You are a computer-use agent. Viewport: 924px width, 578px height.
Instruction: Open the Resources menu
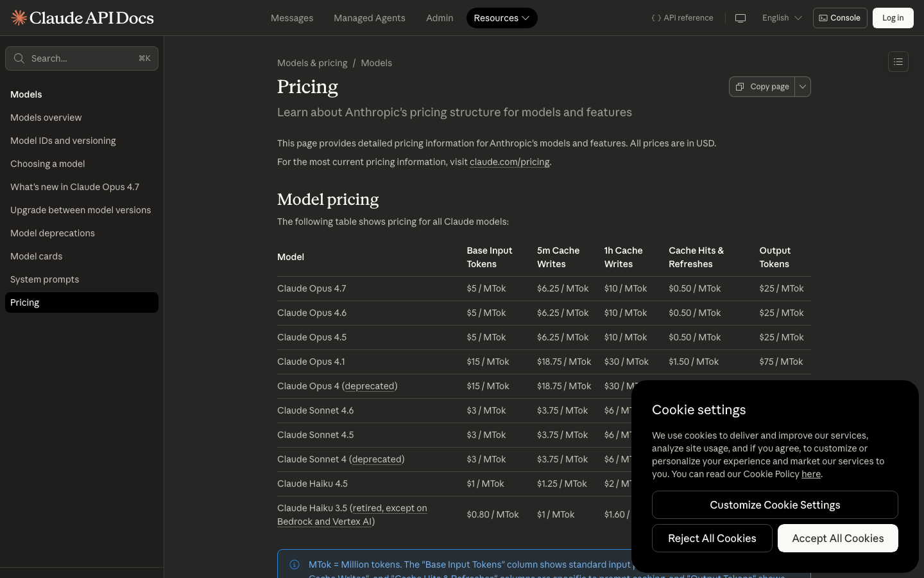[502, 18]
